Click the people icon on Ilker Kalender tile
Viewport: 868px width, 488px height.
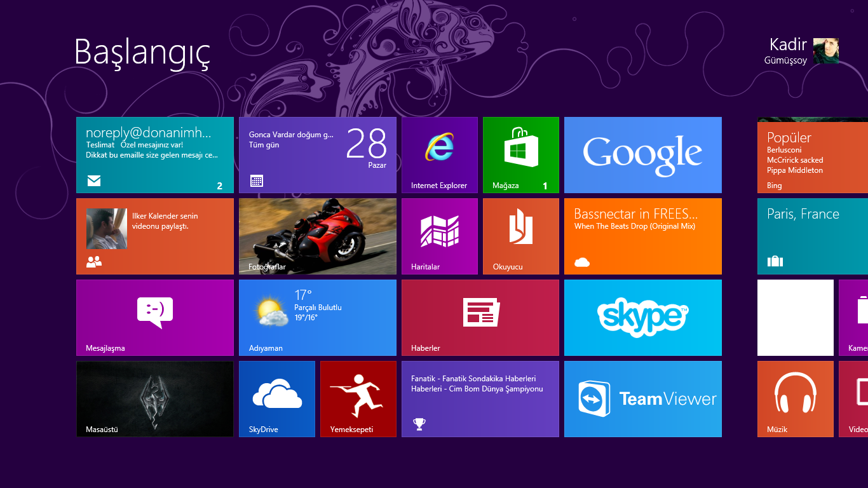[94, 261]
